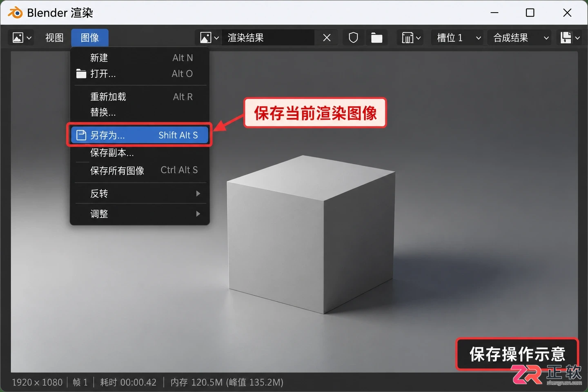Choose 另存为... to save the render
The height and width of the screenshot is (392, 588).
[x=140, y=135]
